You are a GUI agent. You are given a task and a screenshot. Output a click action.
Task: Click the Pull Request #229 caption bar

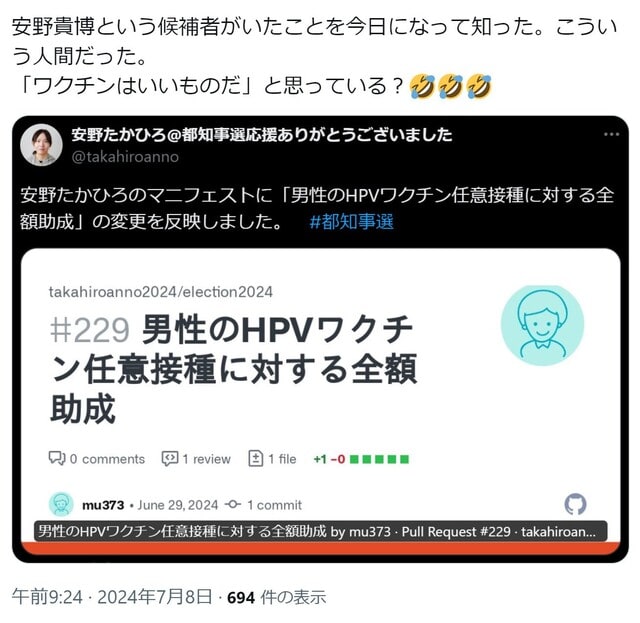point(320,531)
